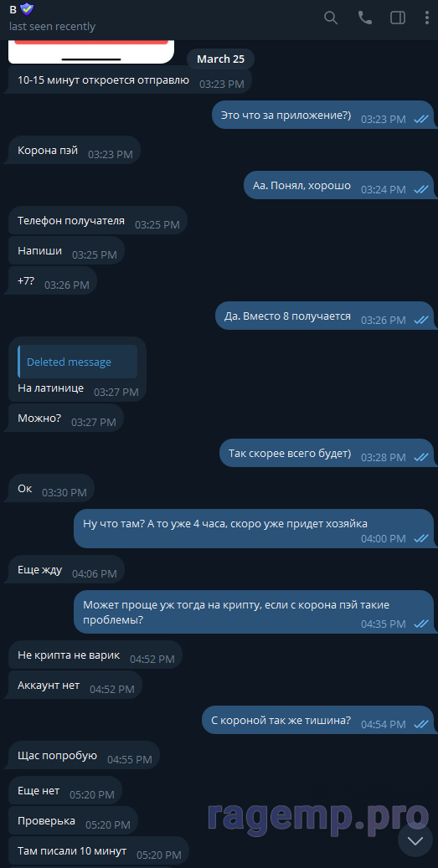
Task: Open the three-dot more options menu
Action: point(427,18)
